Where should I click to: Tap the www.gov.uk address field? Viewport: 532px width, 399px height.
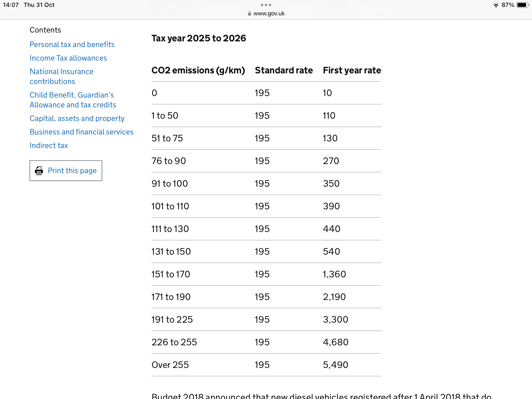269,14
